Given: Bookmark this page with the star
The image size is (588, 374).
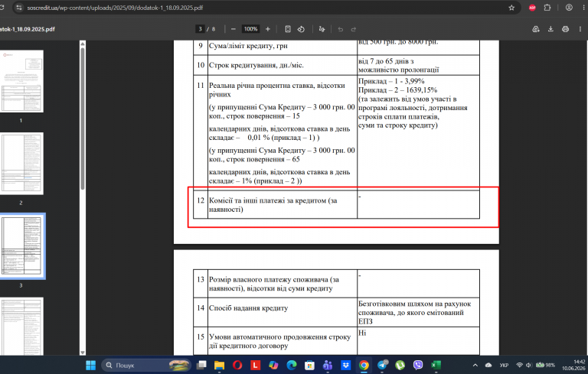Looking at the screenshot, I should pos(511,8).
